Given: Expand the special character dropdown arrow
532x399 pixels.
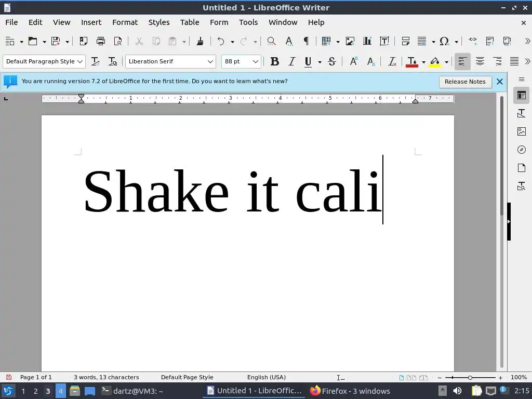Looking at the screenshot, I should click(x=456, y=42).
